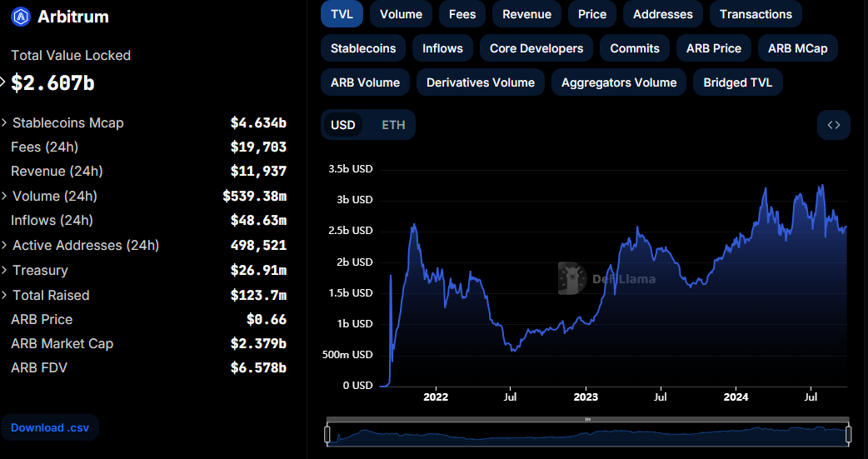Click the $6.578b FDV value
The height and width of the screenshot is (459, 868).
(258, 368)
